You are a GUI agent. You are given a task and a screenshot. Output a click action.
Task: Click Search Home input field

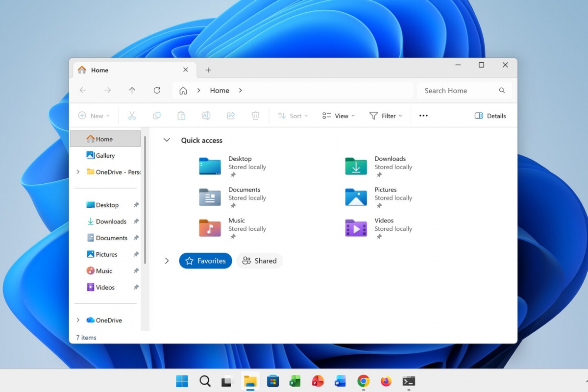click(x=465, y=90)
